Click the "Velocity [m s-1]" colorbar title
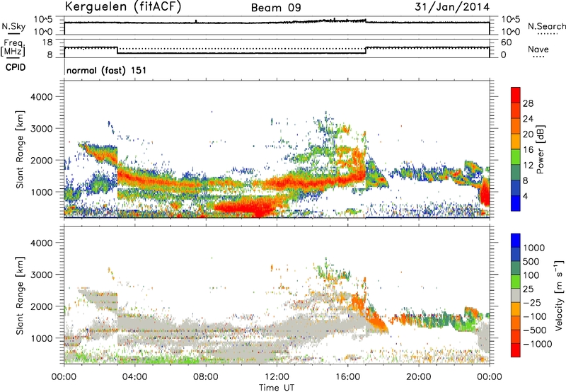The width and height of the screenshot is (566, 392). coord(559,295)
